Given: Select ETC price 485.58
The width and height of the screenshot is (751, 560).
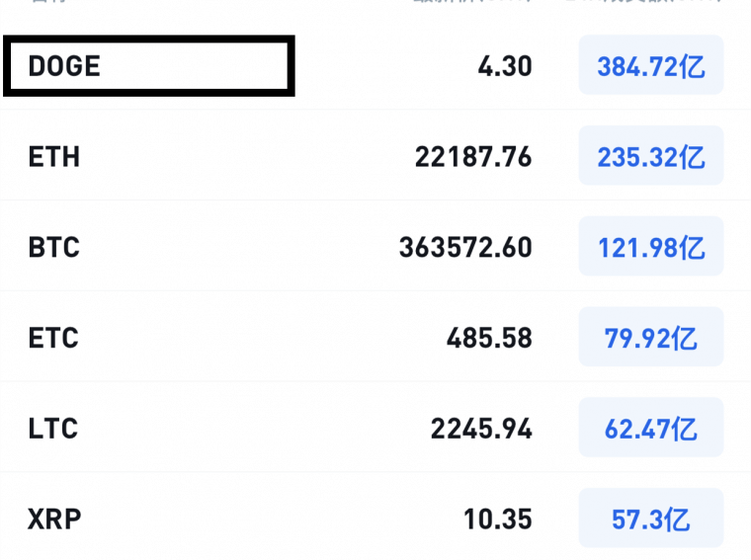Looking at the screenshot, I should point(489,338).
